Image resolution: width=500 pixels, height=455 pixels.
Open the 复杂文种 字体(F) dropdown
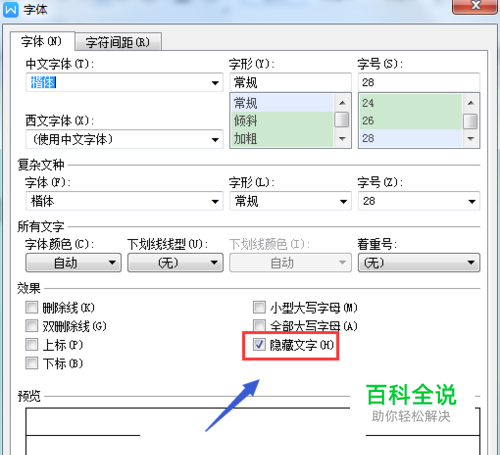click(x=124, y=201)
